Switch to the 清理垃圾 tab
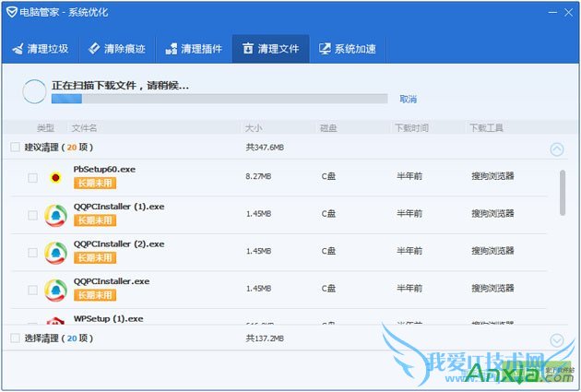This screenshot has height=392, width=581. [x=41, y=49]
